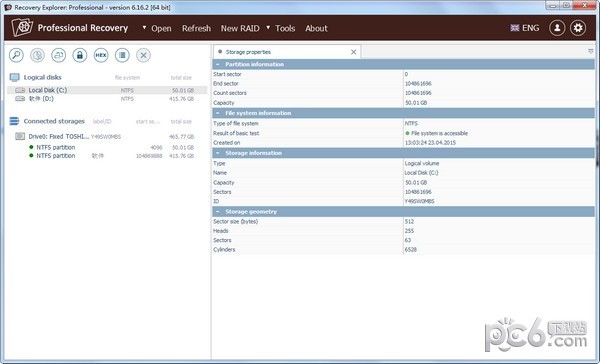The width and height of the screenshot is (600, 364).
Task: Open the dropdown arrow beside Tools
Action: (x=268, y=28)
